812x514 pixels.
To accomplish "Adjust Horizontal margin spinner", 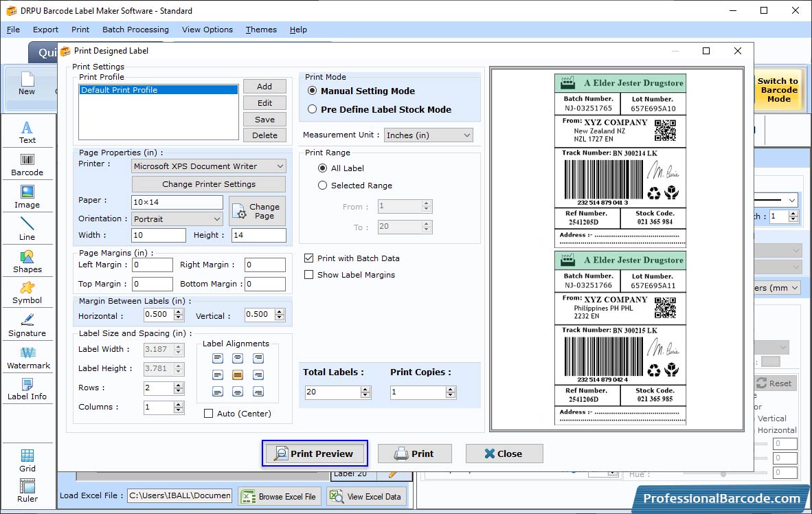I will [x=179, y=315].
